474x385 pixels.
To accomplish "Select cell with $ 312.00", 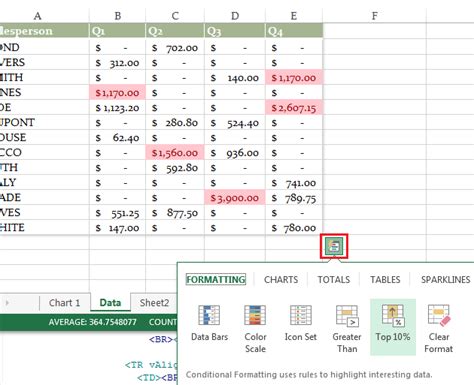I will [x=117, y=63].
